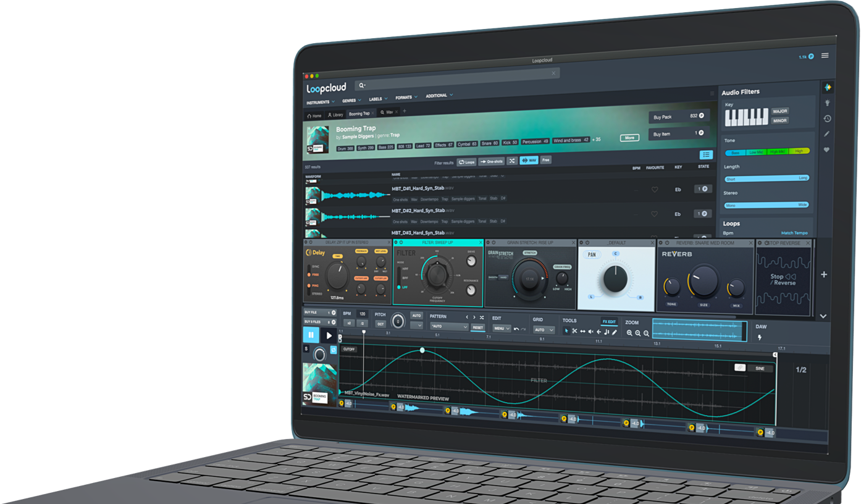Expand the INSTRUMENTS dropdown
The width and height of the screenshot is (861, 504).
click(x=321, y=102)
